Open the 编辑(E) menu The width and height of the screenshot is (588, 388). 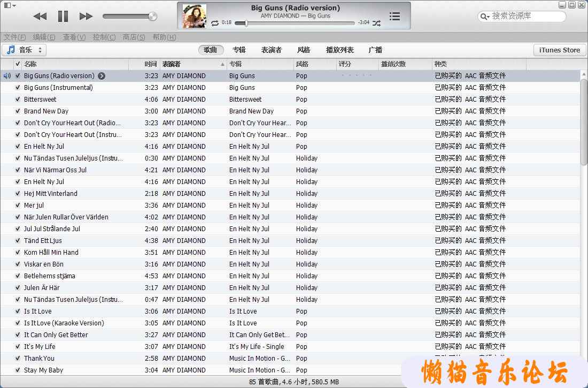point(44,37)
